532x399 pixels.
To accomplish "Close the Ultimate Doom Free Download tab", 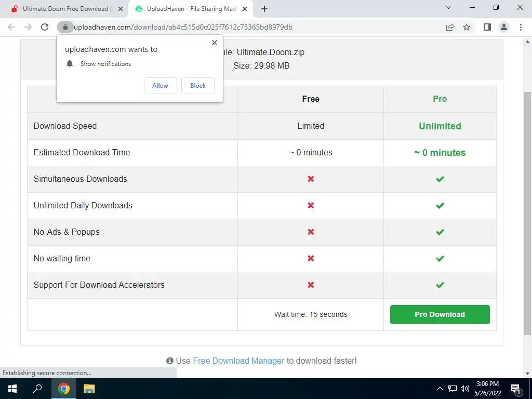I will point(121,9).
